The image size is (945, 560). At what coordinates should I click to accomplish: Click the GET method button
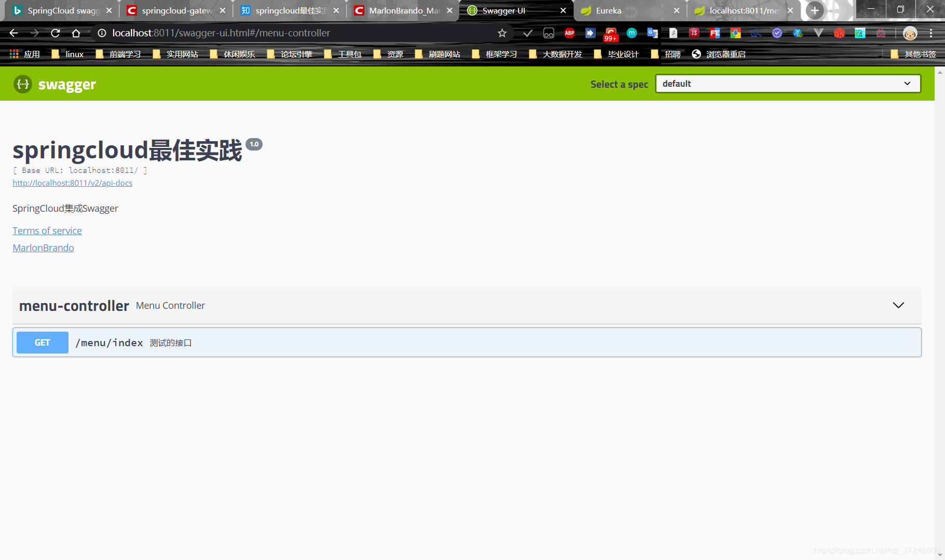coord(42,343)
